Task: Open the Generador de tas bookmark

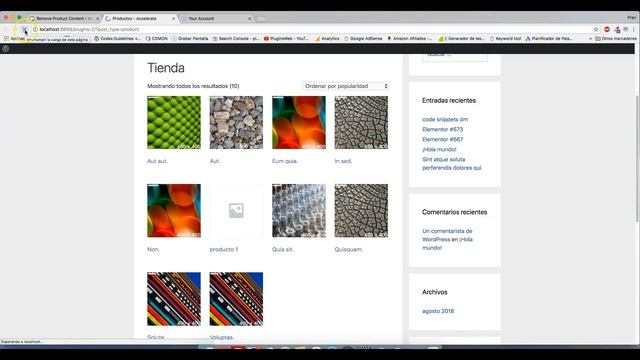Action: click(462, 38)
